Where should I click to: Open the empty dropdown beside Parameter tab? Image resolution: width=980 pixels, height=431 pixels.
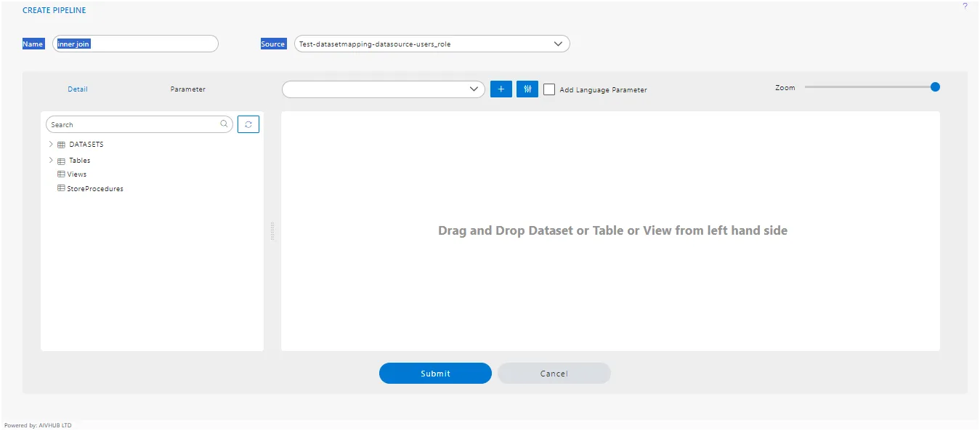[383, 89]
